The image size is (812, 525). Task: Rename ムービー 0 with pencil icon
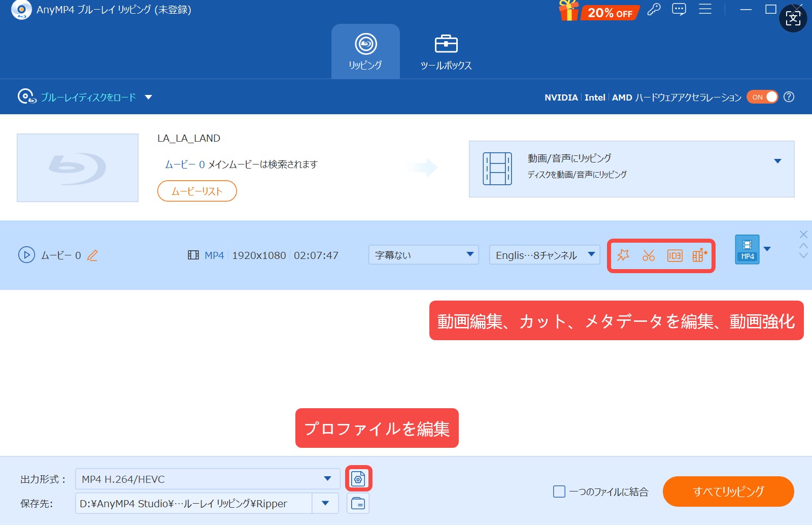tap(92, 255)
